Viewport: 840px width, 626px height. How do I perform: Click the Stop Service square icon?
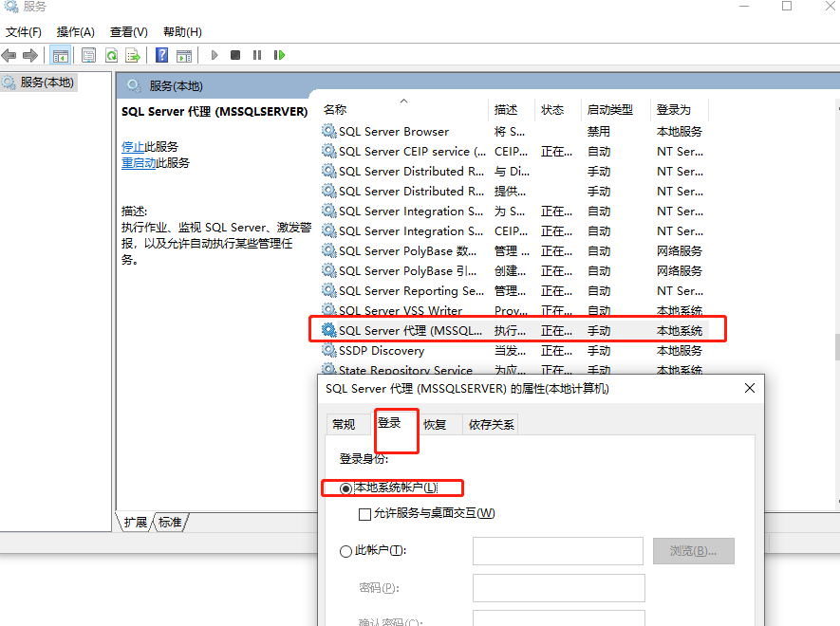235,55
